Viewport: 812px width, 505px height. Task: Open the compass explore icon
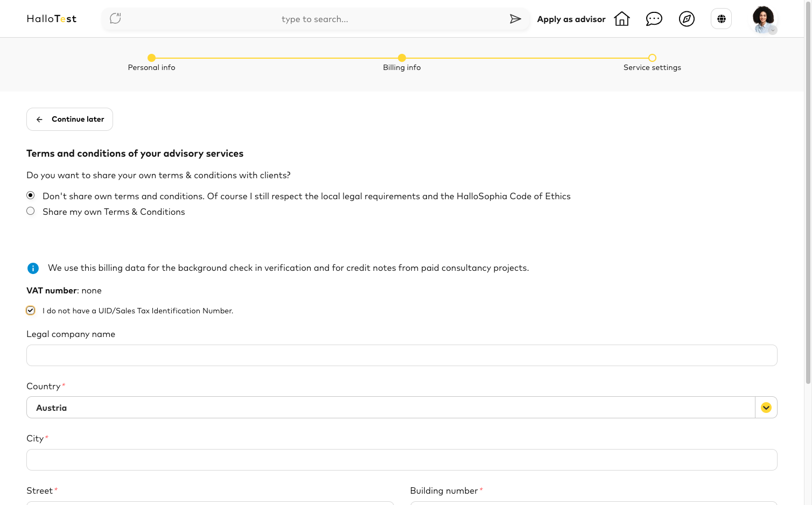pyautogui.click(x=687, y=19)
